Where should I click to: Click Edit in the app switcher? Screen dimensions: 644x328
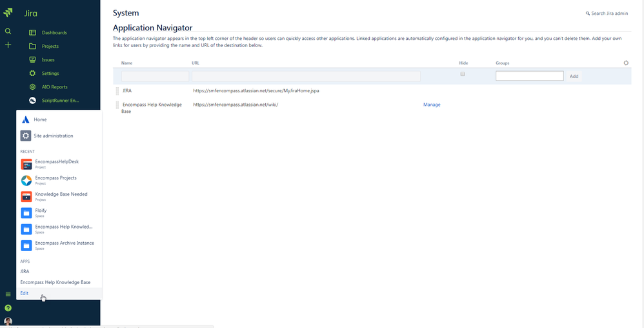pos(25,293)
